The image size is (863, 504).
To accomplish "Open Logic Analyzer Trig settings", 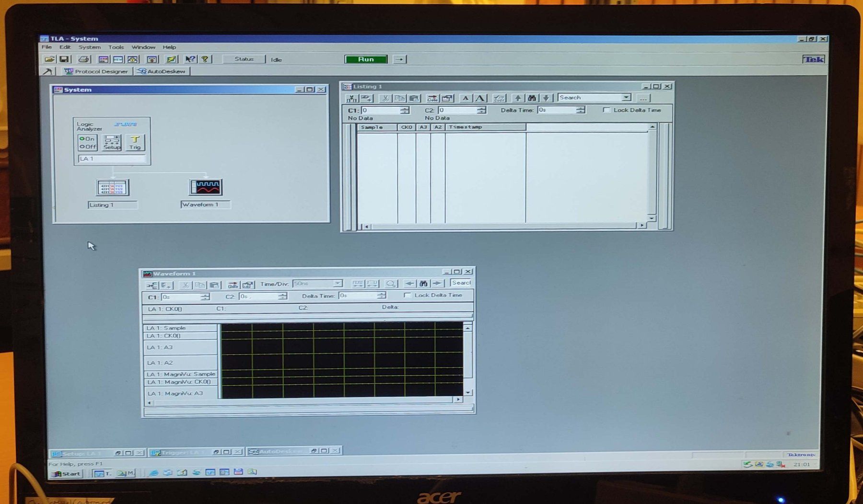I will pyautogui.click(x=135, y=143).
